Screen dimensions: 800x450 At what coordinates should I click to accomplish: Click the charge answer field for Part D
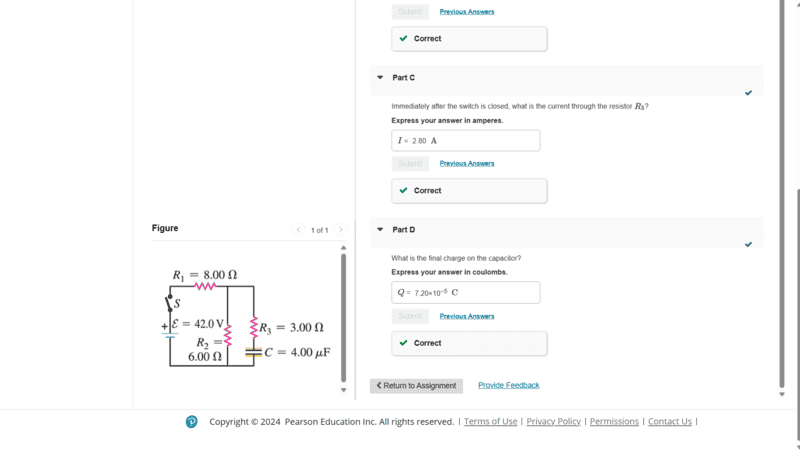pos(466,293)
